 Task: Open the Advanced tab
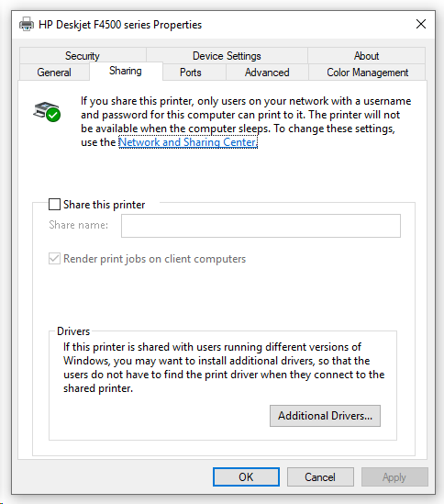[x=267, y=72]
